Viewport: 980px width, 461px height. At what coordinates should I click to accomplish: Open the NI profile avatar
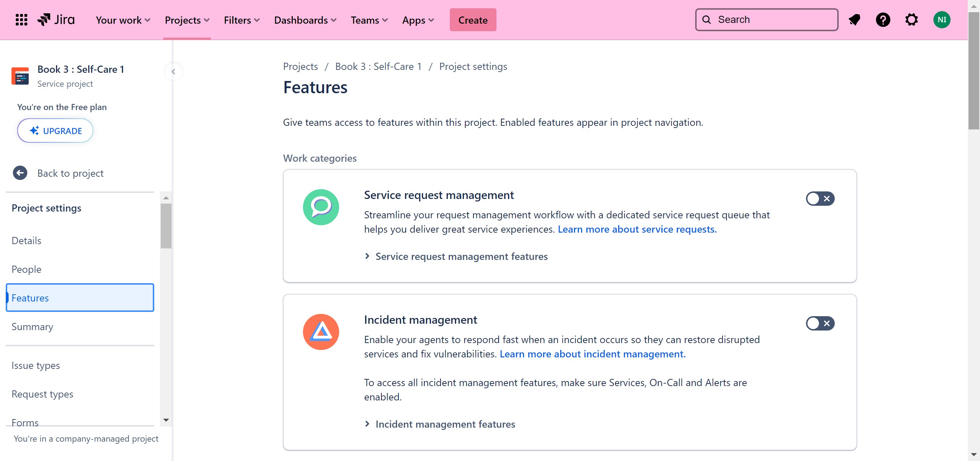tap(942, 20)
